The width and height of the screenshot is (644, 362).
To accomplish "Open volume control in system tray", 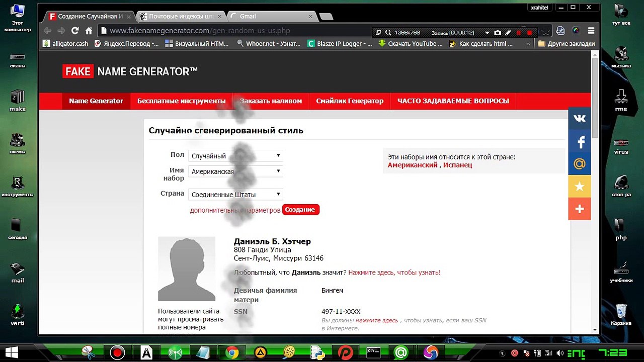I will point(560,353).
